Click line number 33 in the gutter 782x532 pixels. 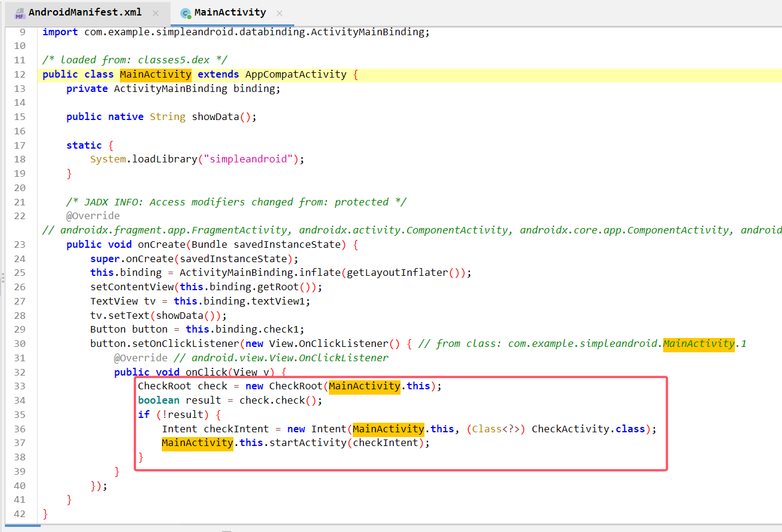[x=19, y=386]
